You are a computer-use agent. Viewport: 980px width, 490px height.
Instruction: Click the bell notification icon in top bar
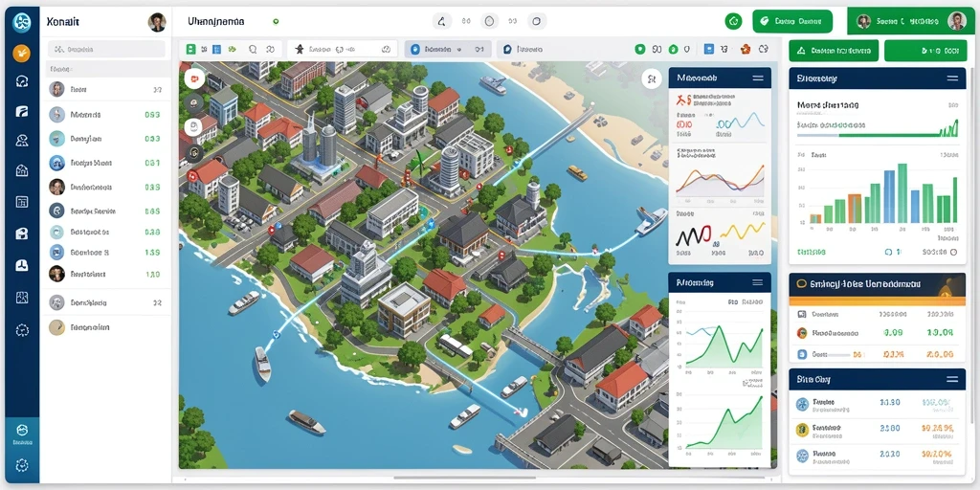point(442,21)
